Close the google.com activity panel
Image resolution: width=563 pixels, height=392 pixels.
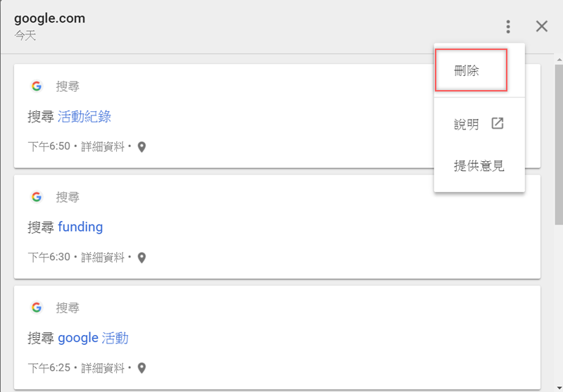541,27
